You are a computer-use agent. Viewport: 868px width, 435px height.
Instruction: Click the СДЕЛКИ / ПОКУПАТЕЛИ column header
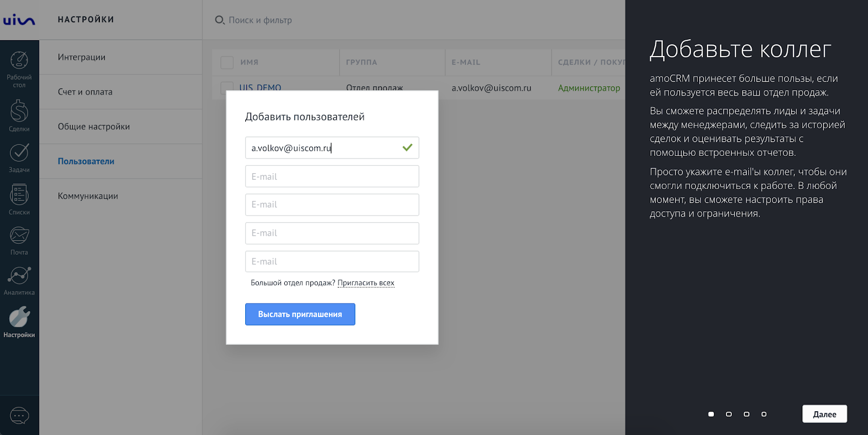click(591, 62)
